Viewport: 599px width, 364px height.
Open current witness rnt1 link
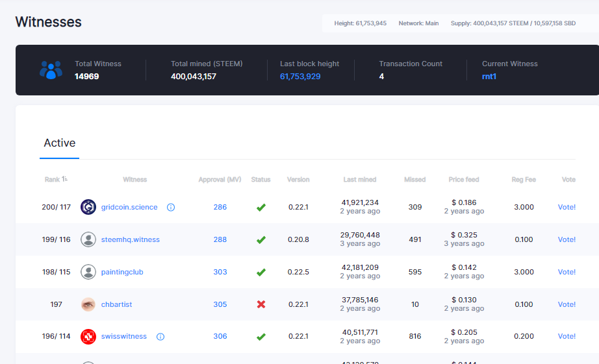coord(489,77)
